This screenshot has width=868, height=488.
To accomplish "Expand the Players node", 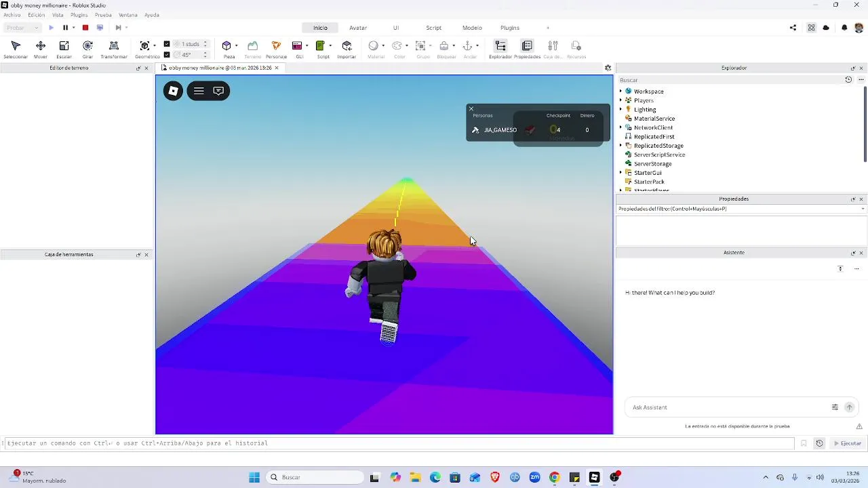I will (x=620, y=100).
